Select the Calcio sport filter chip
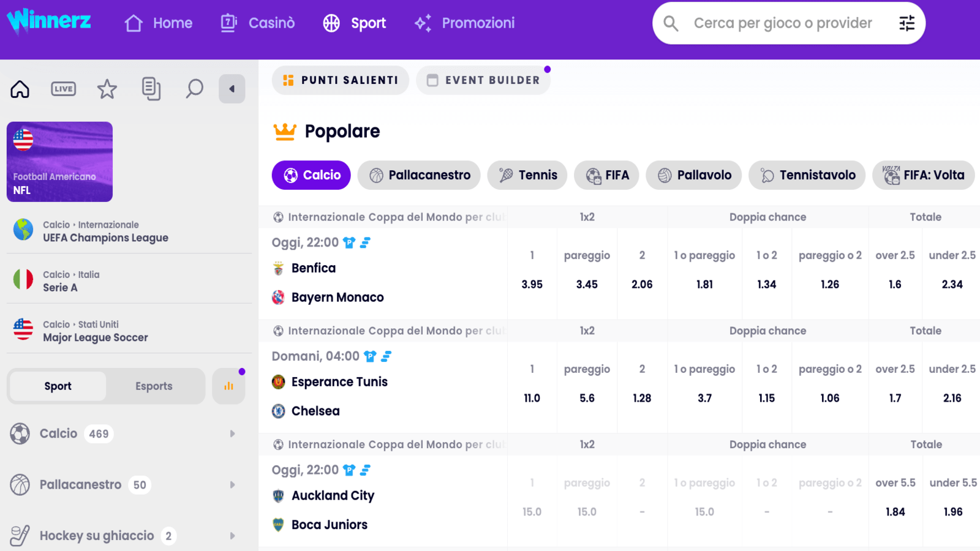The image size is (980, 551). pyautogui.click(x=311, y=175)
